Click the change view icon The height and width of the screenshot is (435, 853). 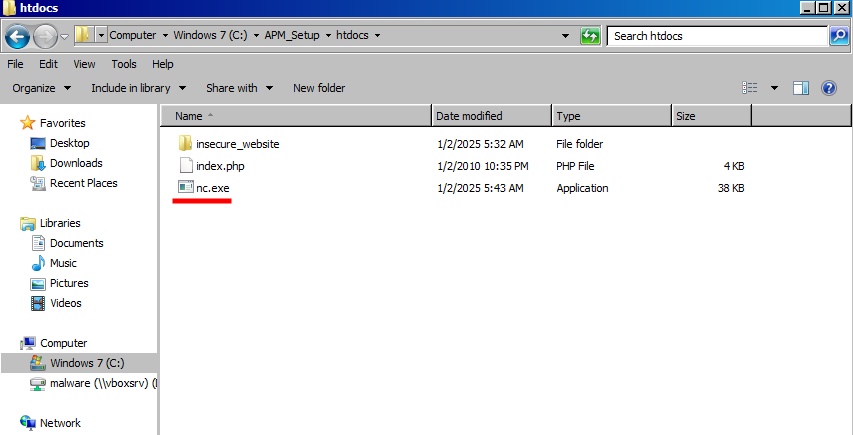click(x=750, y=88)
